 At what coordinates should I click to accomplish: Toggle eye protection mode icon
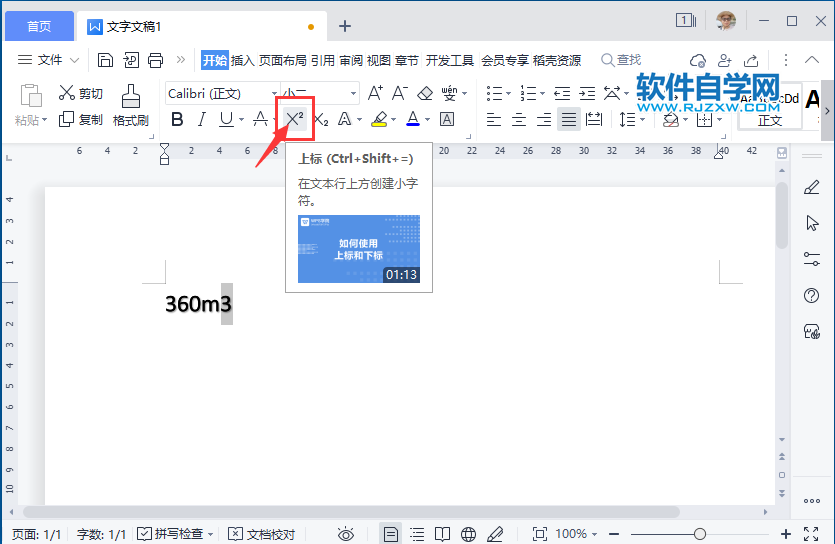point(346,534)
